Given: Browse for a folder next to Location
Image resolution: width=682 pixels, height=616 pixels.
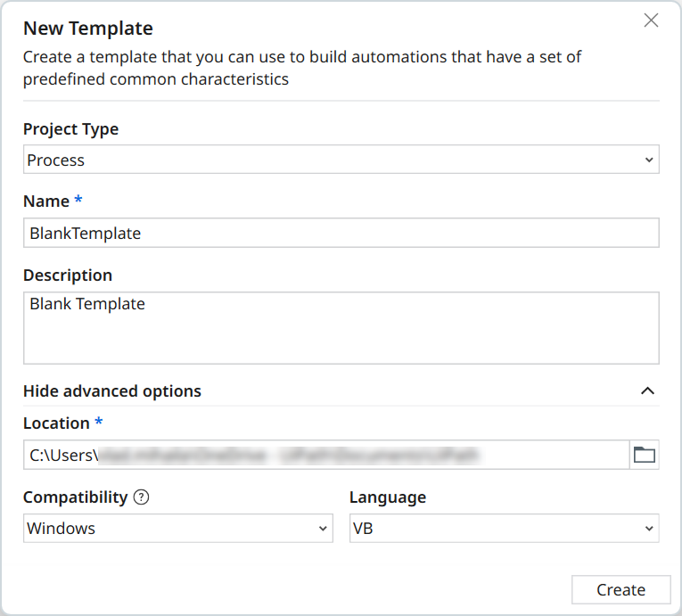Looking at the screenshot, I should tap(644, 455).
